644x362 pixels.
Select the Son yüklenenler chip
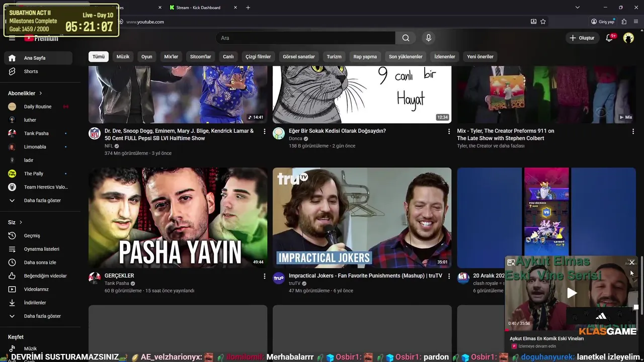[406, 56]
